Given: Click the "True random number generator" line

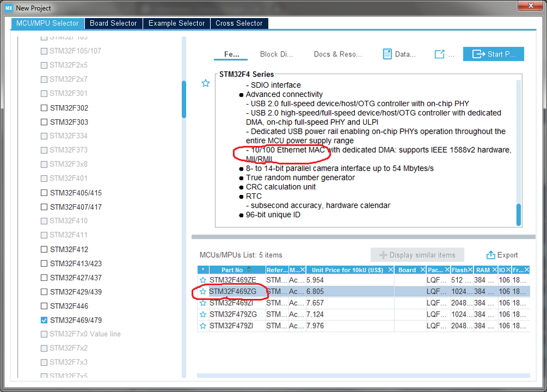Looking at the screenshot, I should coord(300,177).
